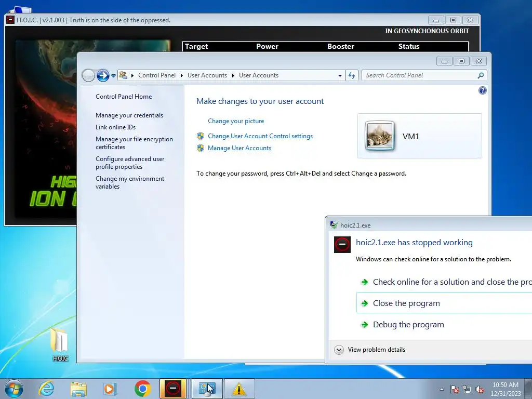The width and height of the screenshot is (532, 399).
Task: Open the Windows Start menu
Action: (x=14, y=389)
